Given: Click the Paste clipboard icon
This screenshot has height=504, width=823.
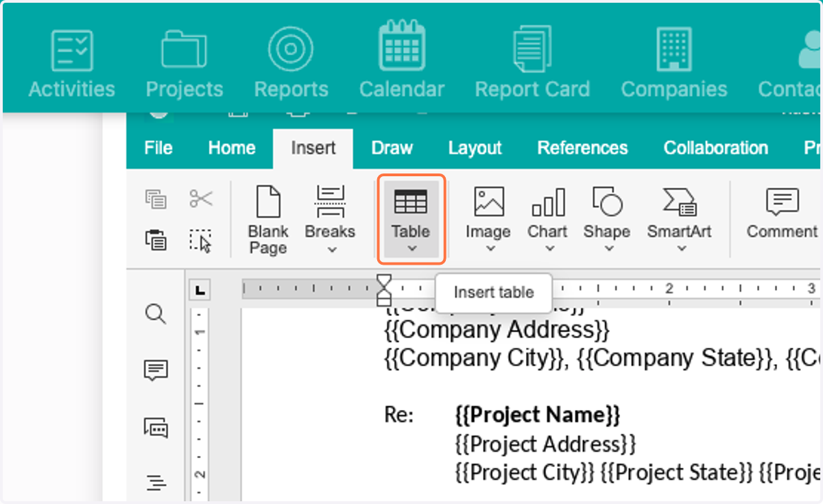Looking at the screenshot, I should pyautogui.click(x=156, y=240).
